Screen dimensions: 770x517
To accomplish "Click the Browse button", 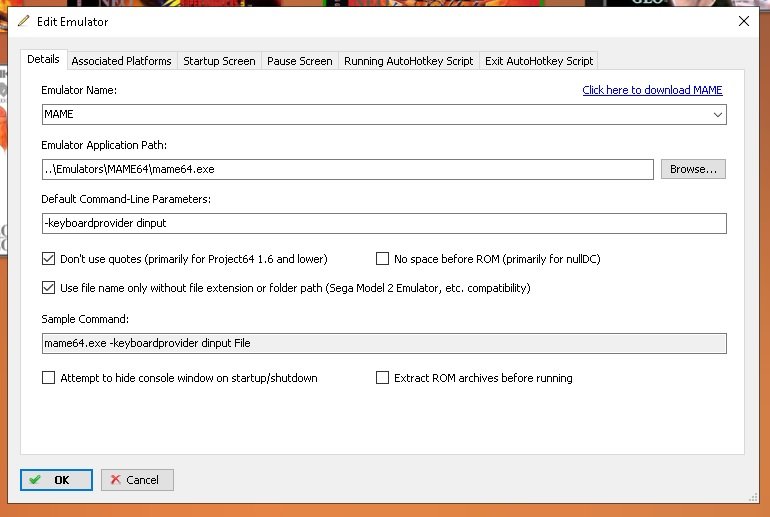I will pos(693,169).
